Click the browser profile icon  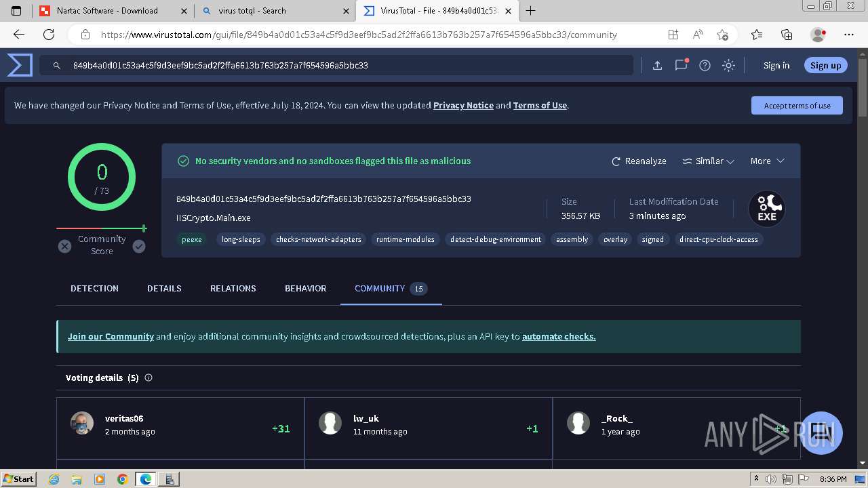818,35
